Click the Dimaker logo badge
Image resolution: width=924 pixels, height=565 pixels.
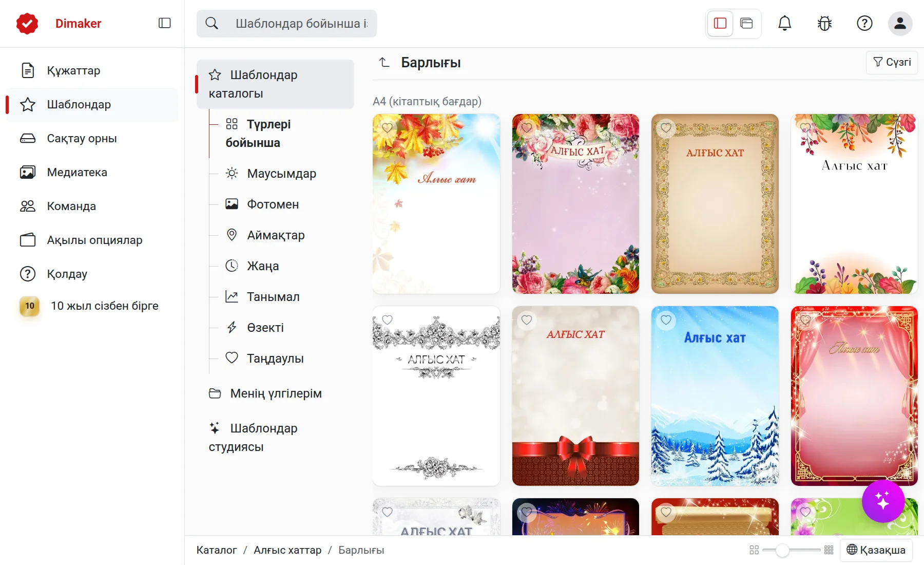click(27, 24)
